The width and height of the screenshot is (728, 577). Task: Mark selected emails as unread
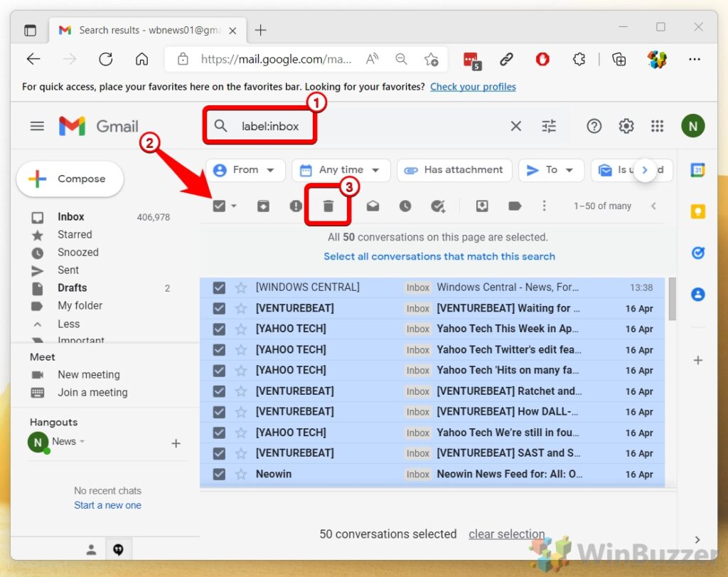373,206
